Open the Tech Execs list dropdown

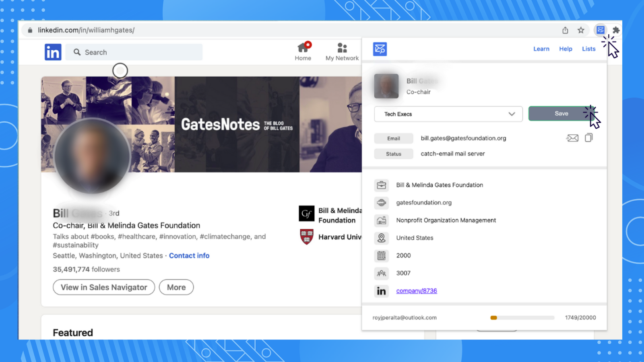tap(448, 114)
